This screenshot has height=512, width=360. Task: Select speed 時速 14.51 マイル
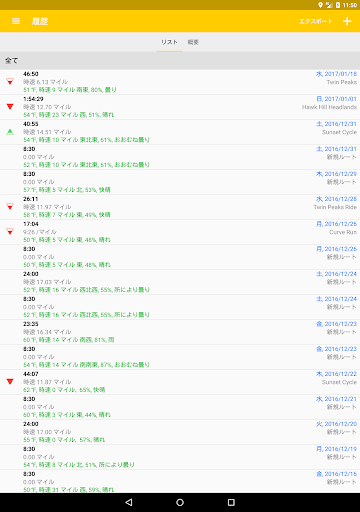pyautogui.click(x=47, y=132)
